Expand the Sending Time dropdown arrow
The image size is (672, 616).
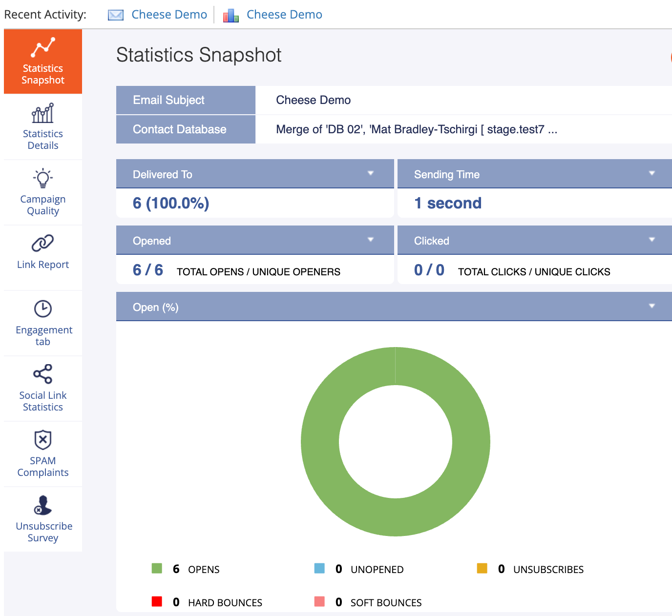651,173
